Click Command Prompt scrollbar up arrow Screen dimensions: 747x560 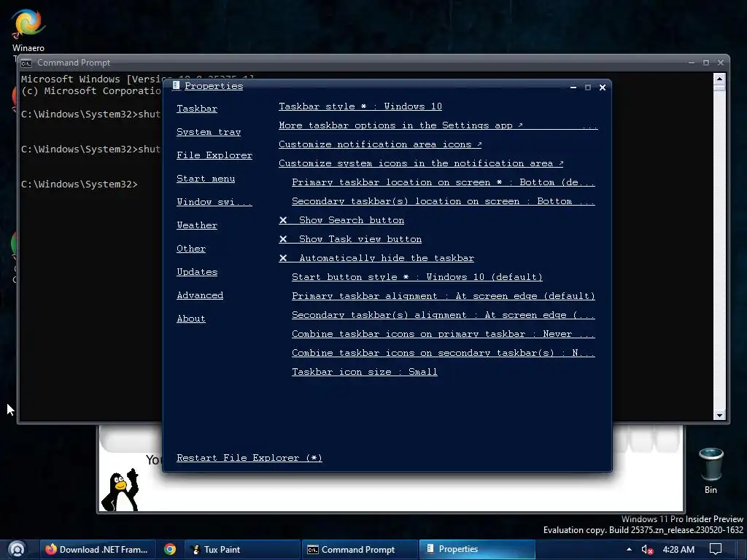click(719, 78)
